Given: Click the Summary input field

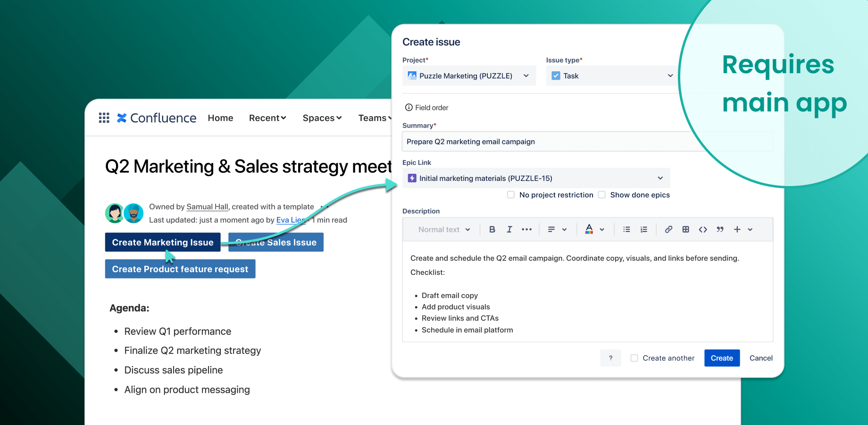Looking at the screenshot, I should (x=588, y=142).
